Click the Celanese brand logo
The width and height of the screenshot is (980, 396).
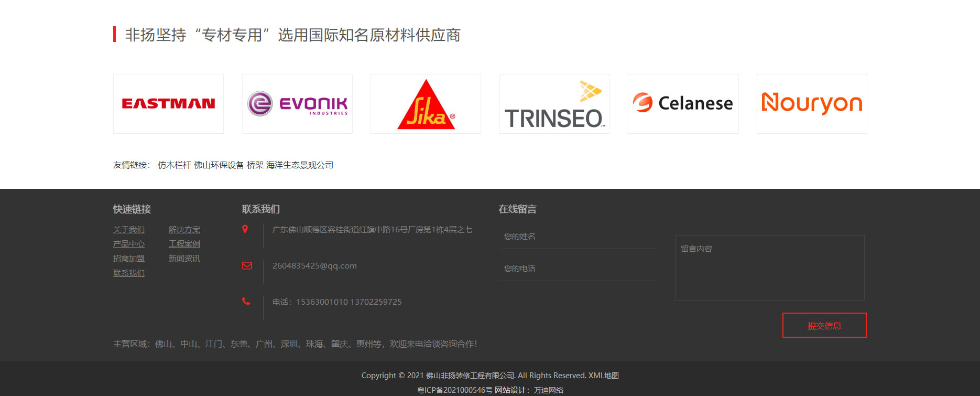(683, 104)
